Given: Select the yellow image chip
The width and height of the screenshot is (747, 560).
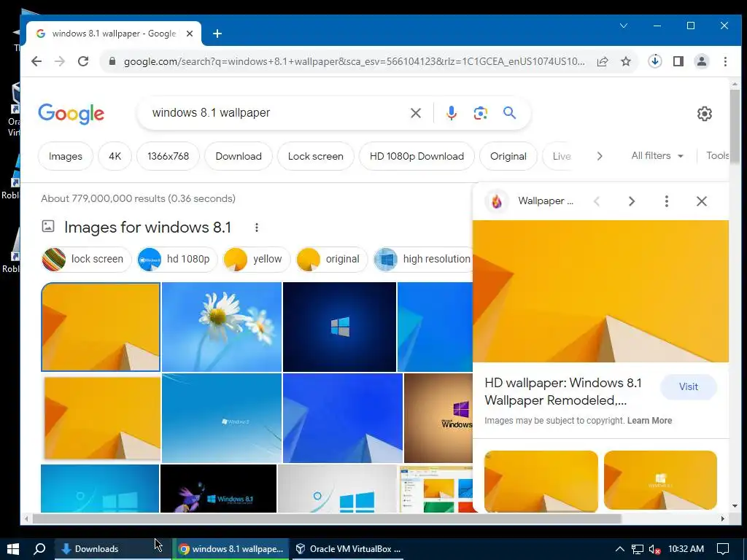Looking at the screenshot, I should click(x=256, y=259).
